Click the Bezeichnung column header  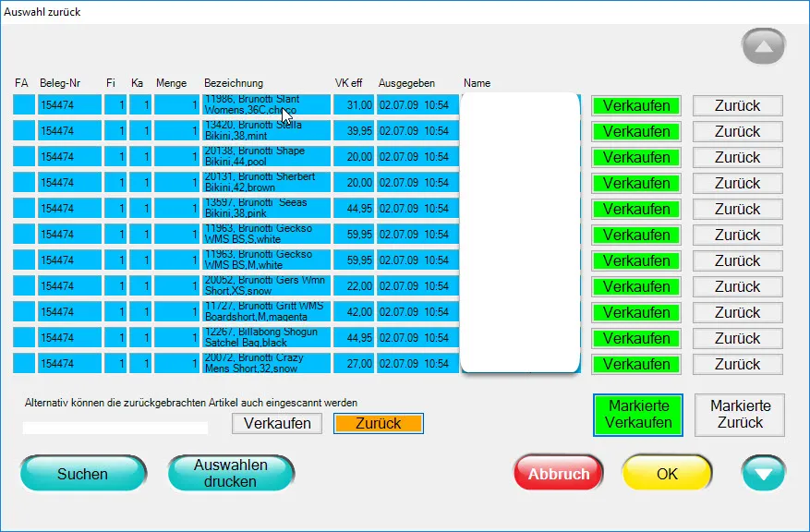pos(234,83)
